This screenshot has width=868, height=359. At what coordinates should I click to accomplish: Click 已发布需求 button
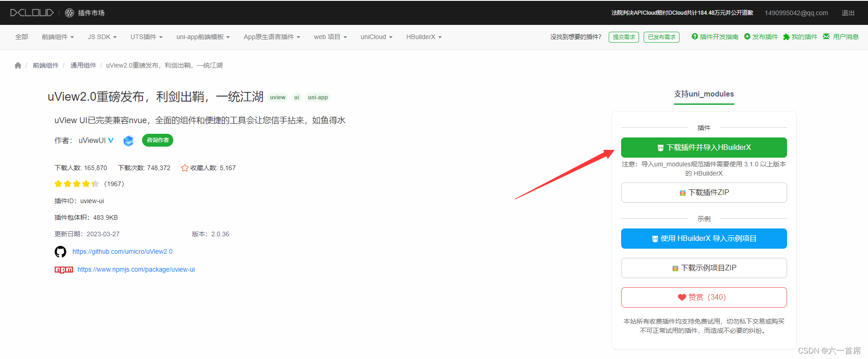pos(662,37)
